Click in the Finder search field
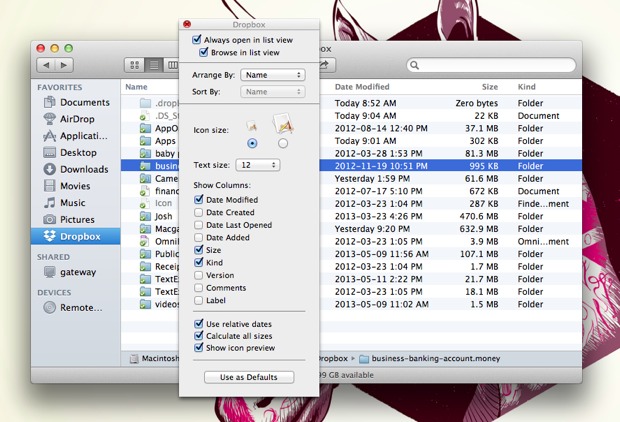 click(x=491, y=65)
